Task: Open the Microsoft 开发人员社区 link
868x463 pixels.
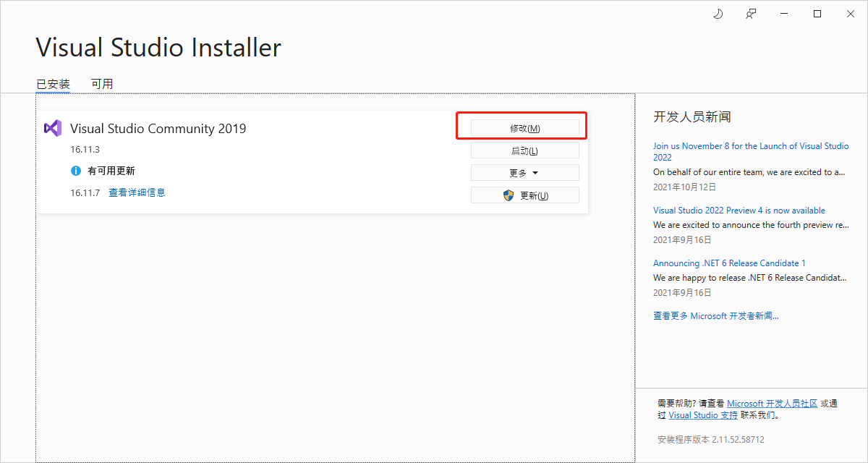Action: 773,403
